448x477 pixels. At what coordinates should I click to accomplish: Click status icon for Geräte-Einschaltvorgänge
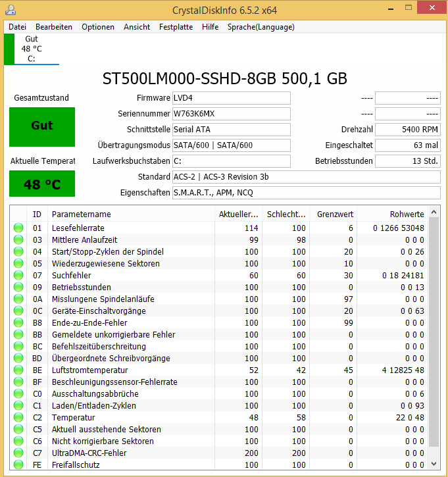pos(18,311)
